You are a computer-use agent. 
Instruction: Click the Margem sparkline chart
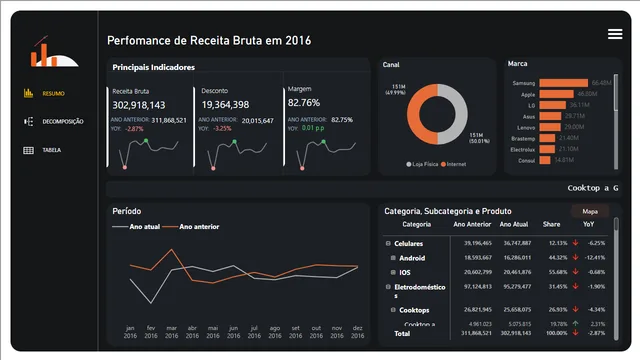[326, 154]
